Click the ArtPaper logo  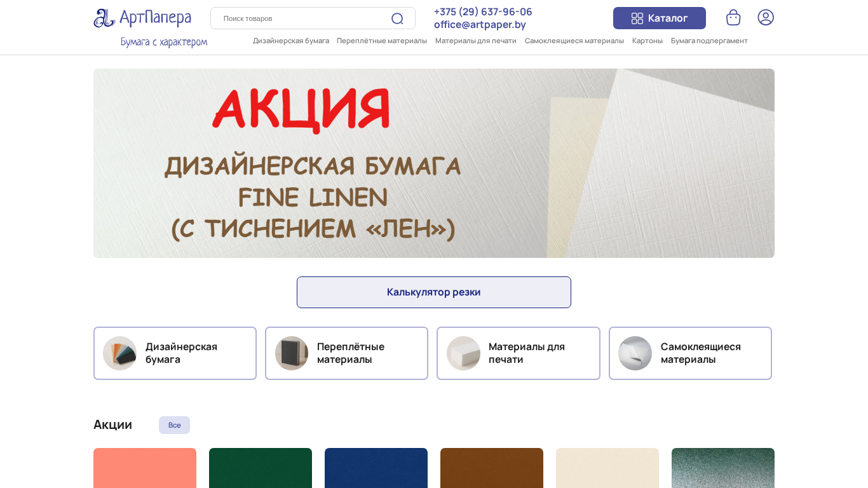coord(142,18)
